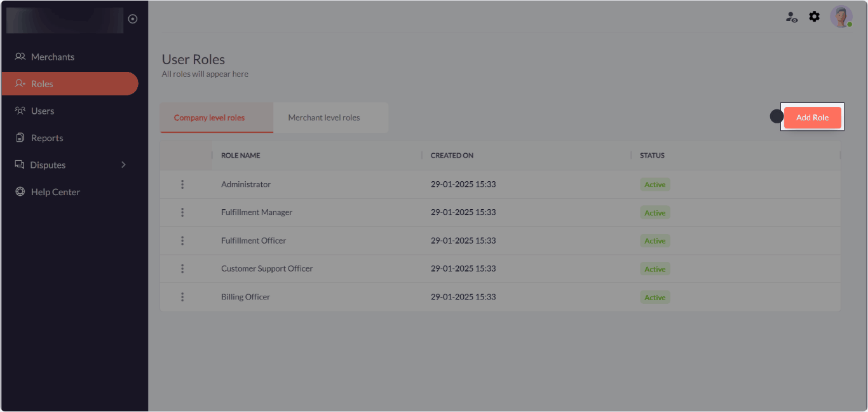Open Reports from the sidebar
The height and width of the screenshot is (412, 868).
coord(70,138)
